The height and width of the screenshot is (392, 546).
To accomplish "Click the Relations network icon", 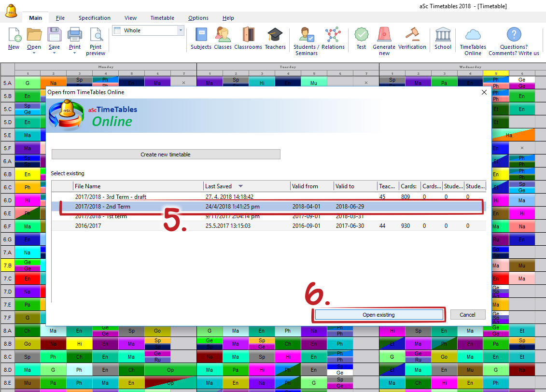I will (333, 35).
